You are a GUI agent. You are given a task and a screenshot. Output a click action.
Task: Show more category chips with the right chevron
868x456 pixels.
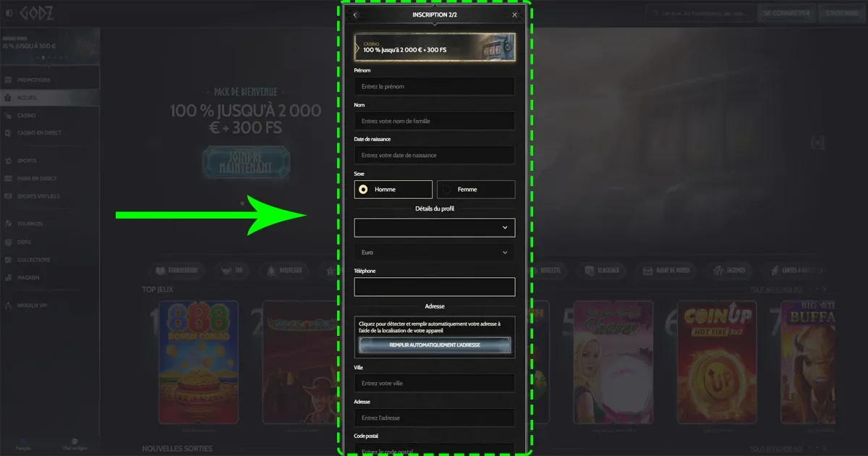[821, 270]
